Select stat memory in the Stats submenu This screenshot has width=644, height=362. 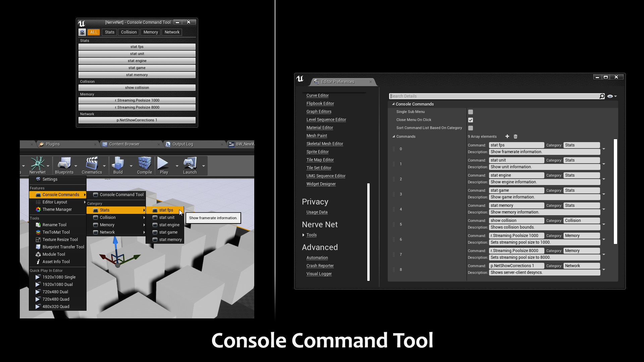coord(165,240)
